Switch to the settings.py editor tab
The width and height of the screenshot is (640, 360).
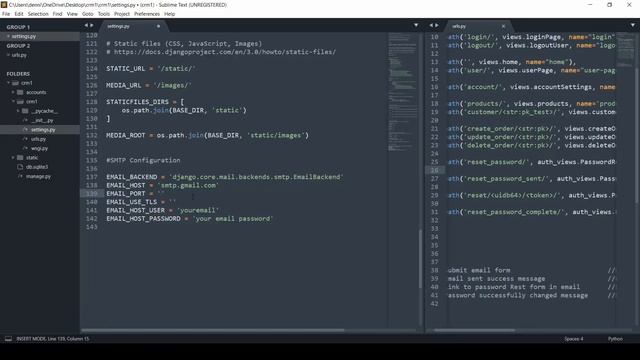[133, 26]
